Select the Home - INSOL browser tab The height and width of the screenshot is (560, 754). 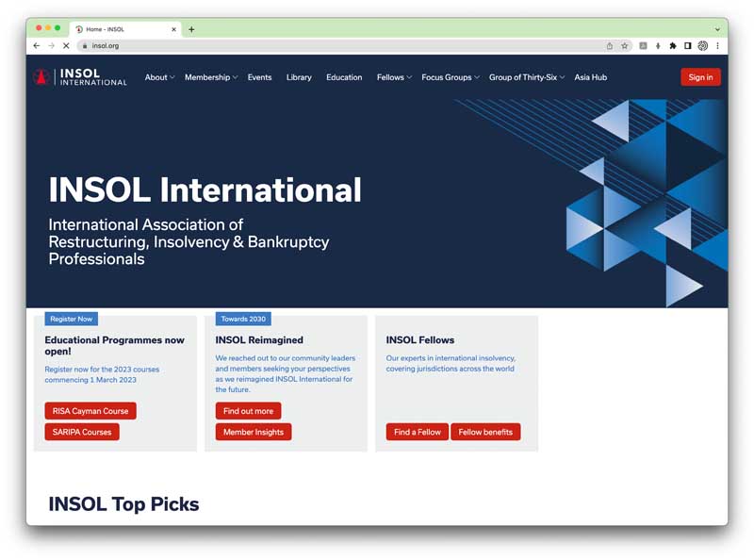pos(125,29)
